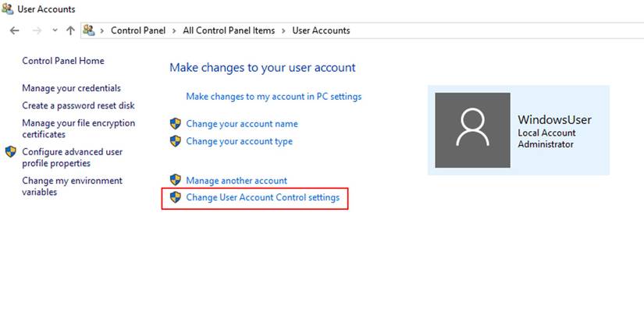The image size is (644, 322).
Task: Click the up-level arrow button
Action: pos(70,30)
